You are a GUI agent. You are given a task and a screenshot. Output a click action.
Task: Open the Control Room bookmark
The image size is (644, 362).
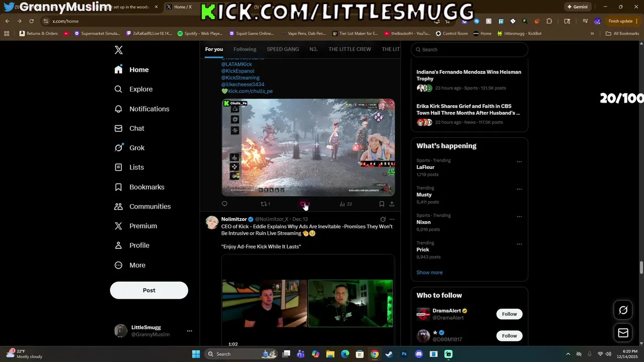point(452,34)
